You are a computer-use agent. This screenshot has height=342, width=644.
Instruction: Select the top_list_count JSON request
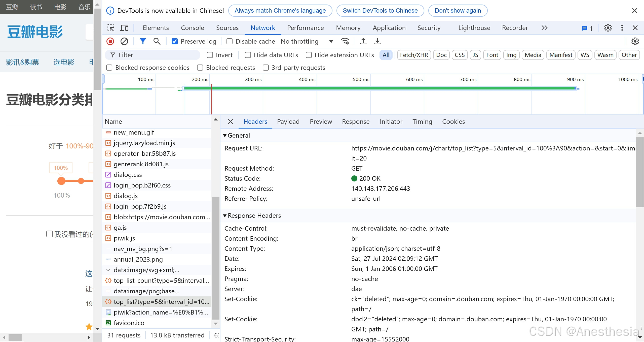(157, 281)
